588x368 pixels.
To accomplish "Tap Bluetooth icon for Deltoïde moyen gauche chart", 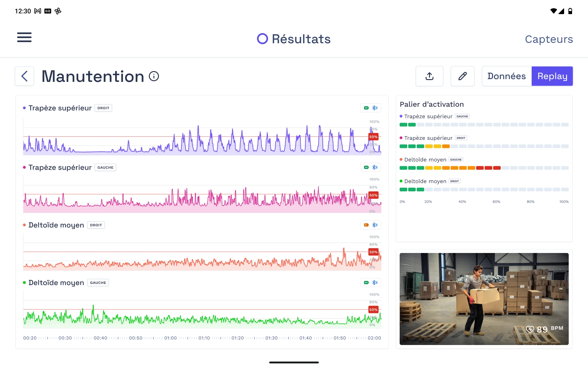I will (x=375, y=283).
